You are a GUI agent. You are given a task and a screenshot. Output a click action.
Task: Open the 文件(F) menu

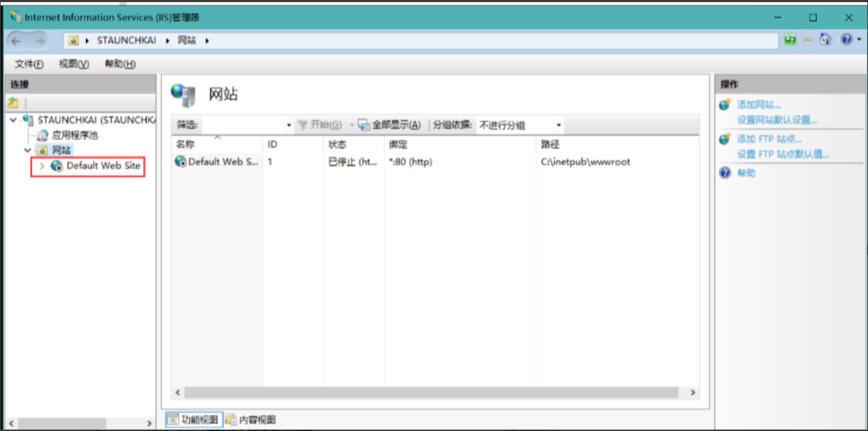point(29,64)
